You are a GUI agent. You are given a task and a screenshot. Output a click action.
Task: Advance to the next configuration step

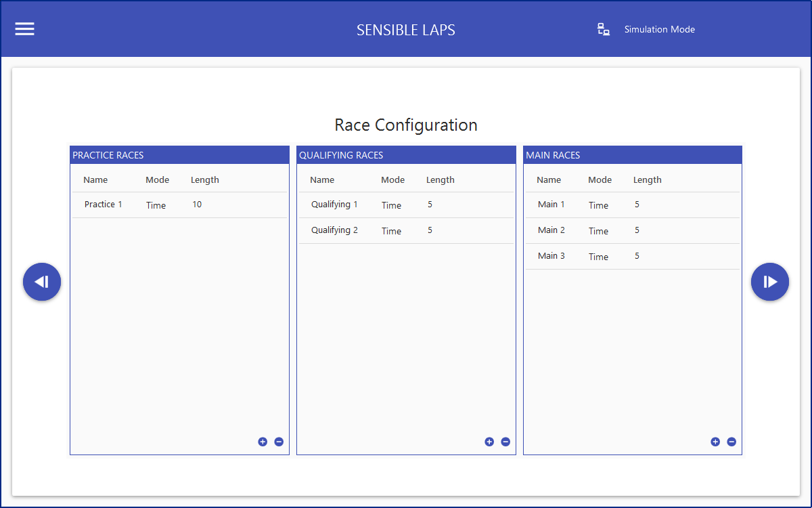(769, 282)
